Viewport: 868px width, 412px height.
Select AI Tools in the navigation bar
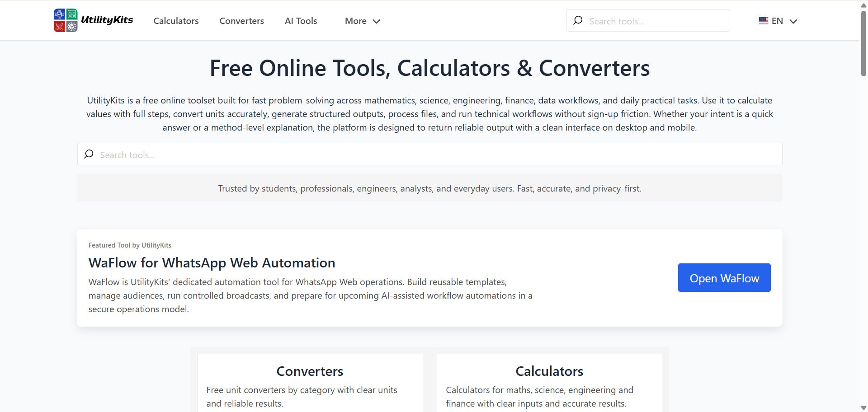301,21
